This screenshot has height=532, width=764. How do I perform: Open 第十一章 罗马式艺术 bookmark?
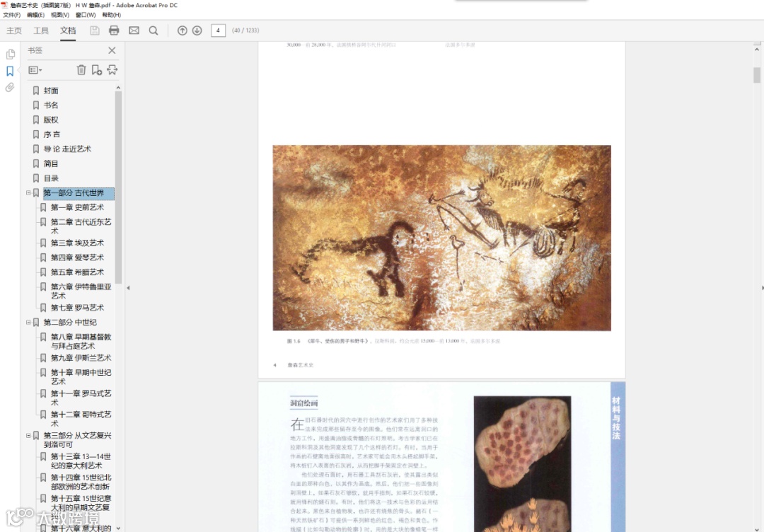(81, 398)
